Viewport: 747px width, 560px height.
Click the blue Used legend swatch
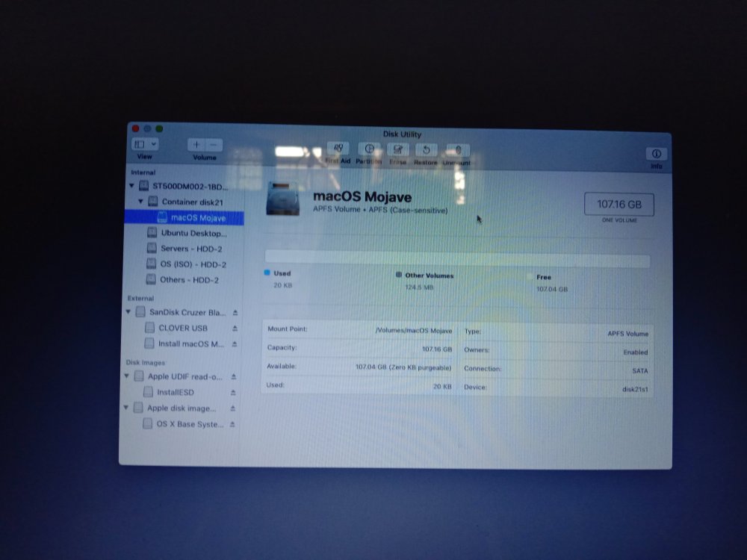pos(267,273)
